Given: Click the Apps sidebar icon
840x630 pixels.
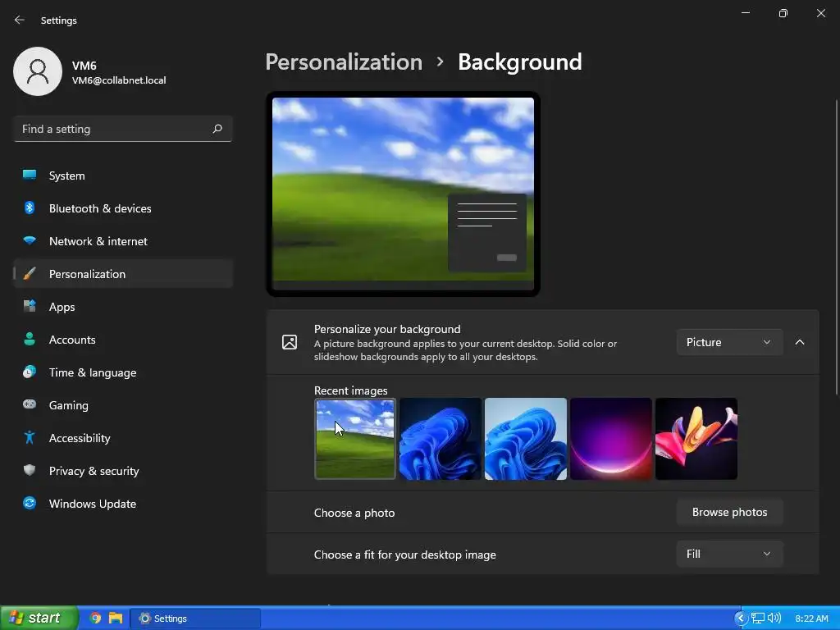Looking at the screenshot, I should 30,306.
